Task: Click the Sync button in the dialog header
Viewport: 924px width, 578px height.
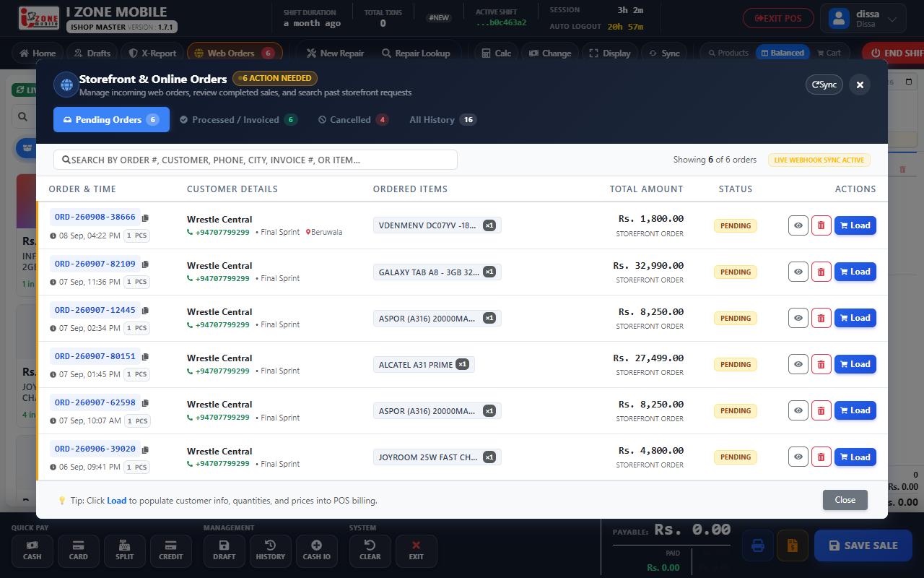Action: (824, 85)
